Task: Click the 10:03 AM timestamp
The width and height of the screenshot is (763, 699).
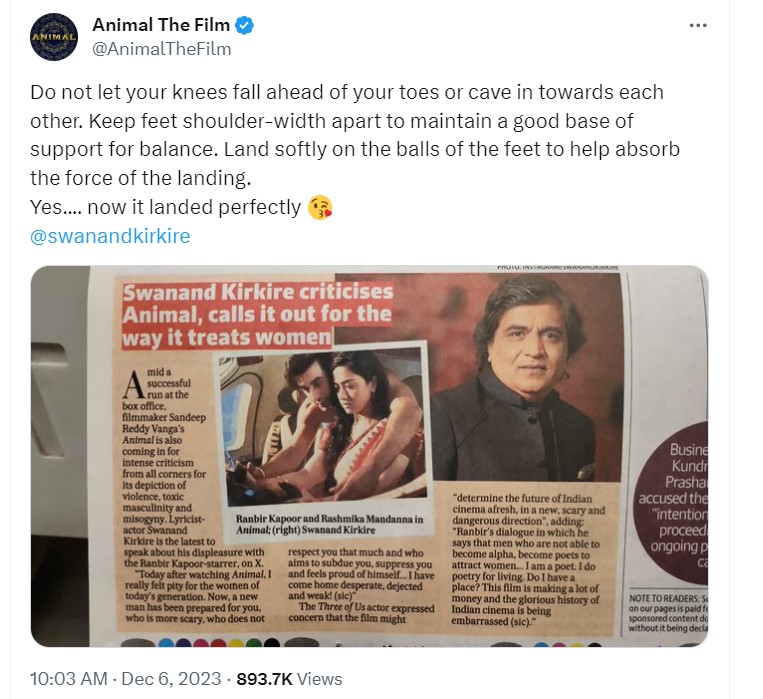Action: [x=68, y=678]
